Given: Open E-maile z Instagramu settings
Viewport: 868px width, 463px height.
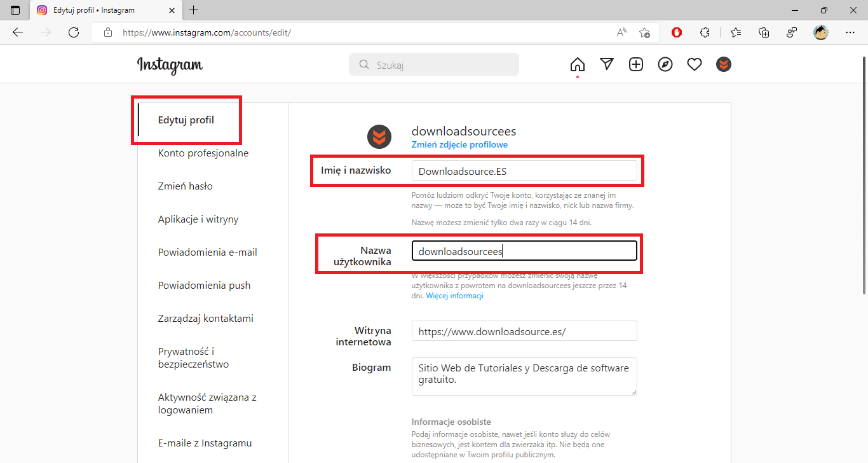Looking at the screenshot, I should 205,443.
